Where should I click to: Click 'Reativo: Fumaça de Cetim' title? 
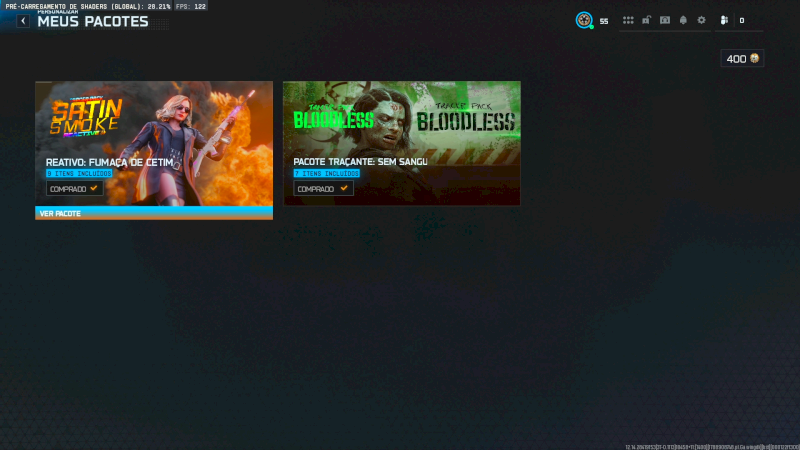(x=110, y=162)
